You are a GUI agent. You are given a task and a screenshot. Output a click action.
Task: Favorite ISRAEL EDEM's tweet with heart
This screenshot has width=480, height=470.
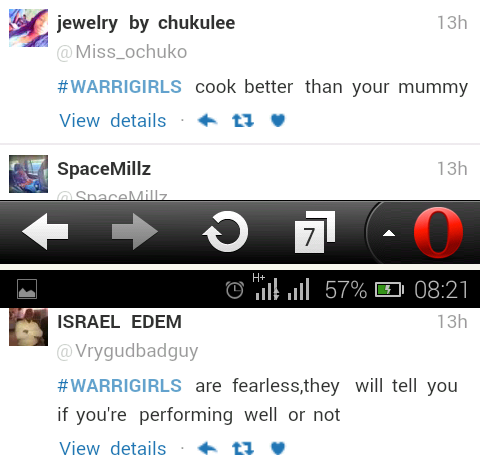[278, 448]
